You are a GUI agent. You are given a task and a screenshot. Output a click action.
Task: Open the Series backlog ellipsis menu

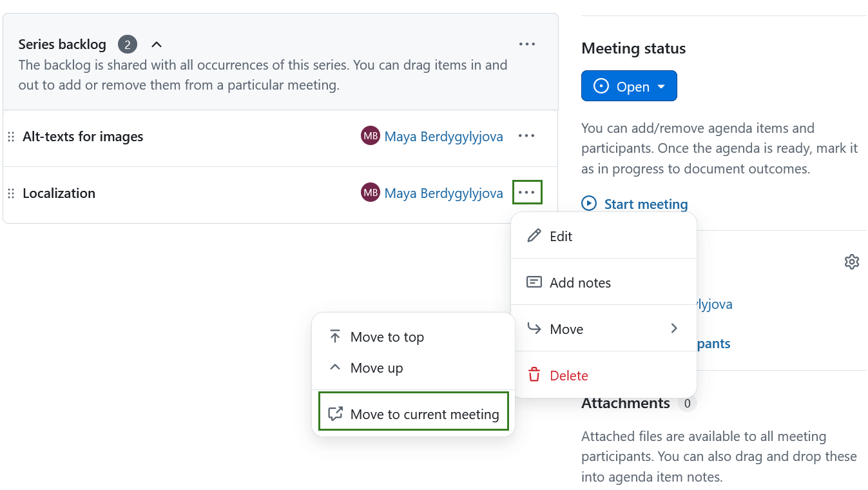pos(526,44)
